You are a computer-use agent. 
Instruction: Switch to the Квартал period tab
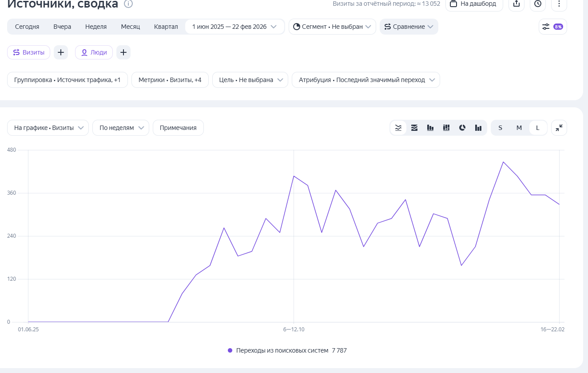(166, 27)
